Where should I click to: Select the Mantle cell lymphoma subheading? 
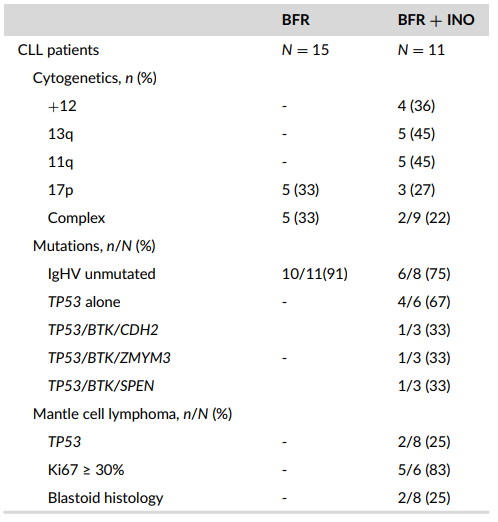132,414
